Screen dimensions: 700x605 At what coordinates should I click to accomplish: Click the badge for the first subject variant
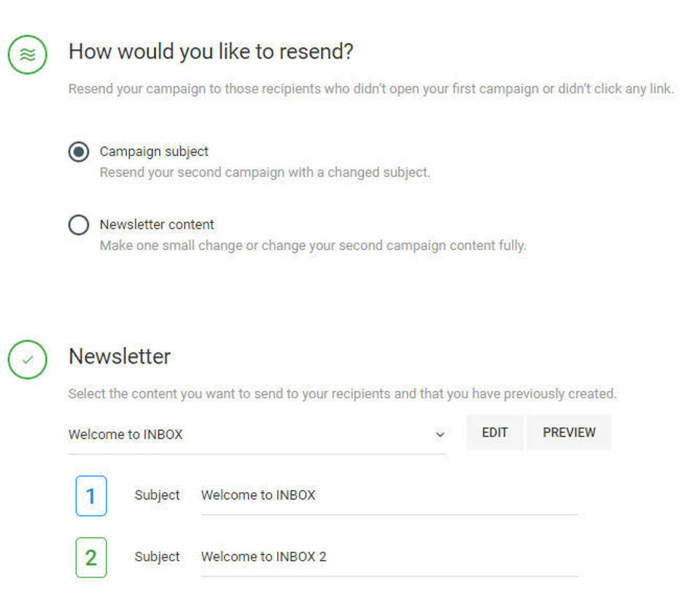pyautogui.click(x=91, y=496)
